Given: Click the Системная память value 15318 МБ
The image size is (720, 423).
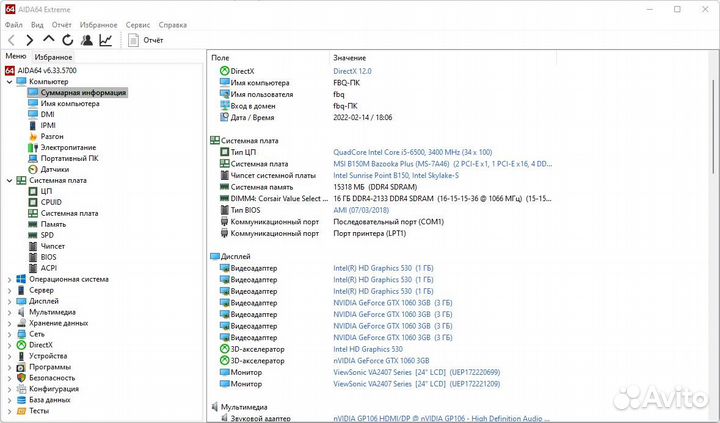Looking at the screenshot, I should point(375,187).
